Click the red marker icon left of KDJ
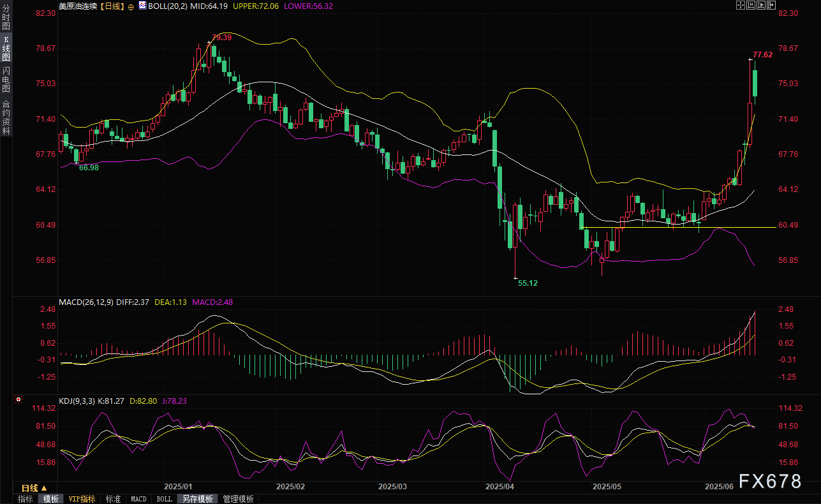821x504 pixels. point(18,400)
